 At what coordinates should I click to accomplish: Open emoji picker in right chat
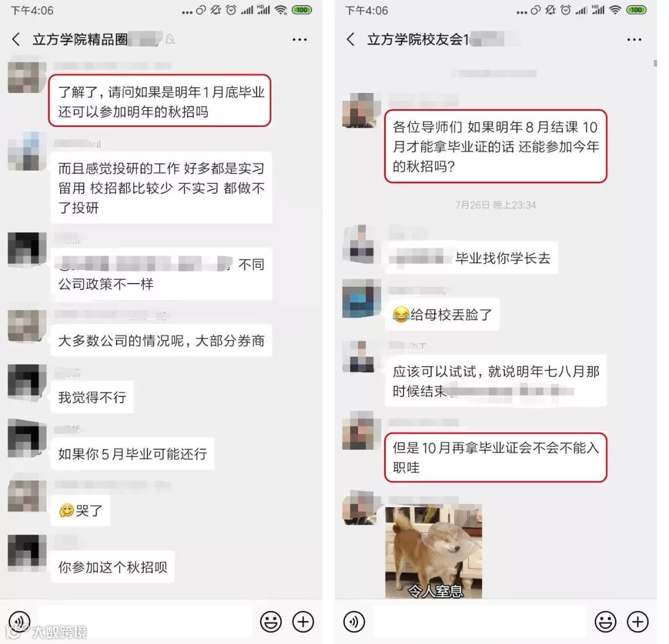605,621
